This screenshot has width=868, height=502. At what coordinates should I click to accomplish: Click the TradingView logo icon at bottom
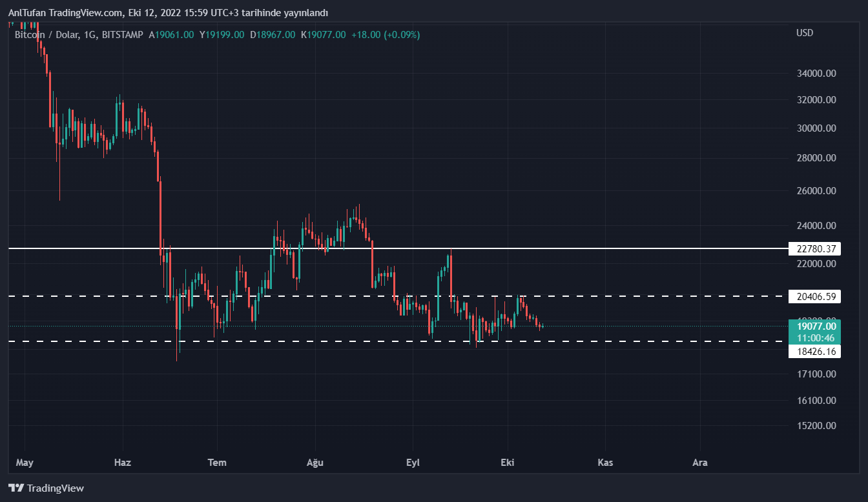pos(16,488)
